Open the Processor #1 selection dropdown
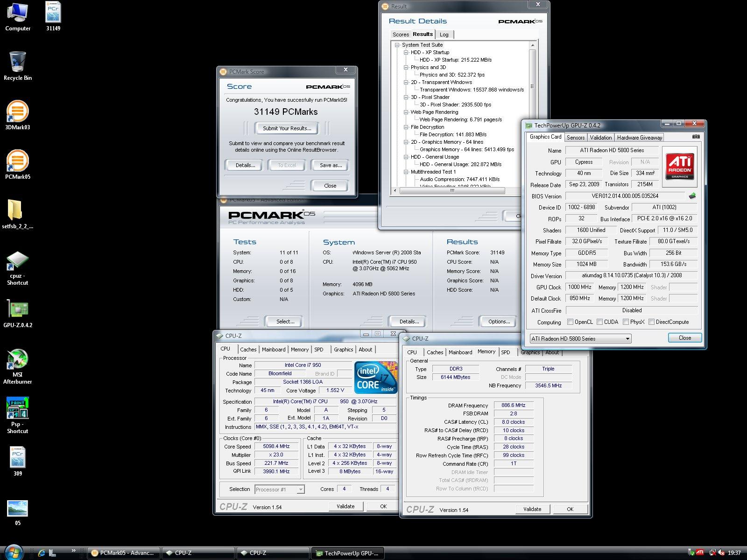This screenshot has height=560, width=747. pyautogui.click(x=280, y=490)
